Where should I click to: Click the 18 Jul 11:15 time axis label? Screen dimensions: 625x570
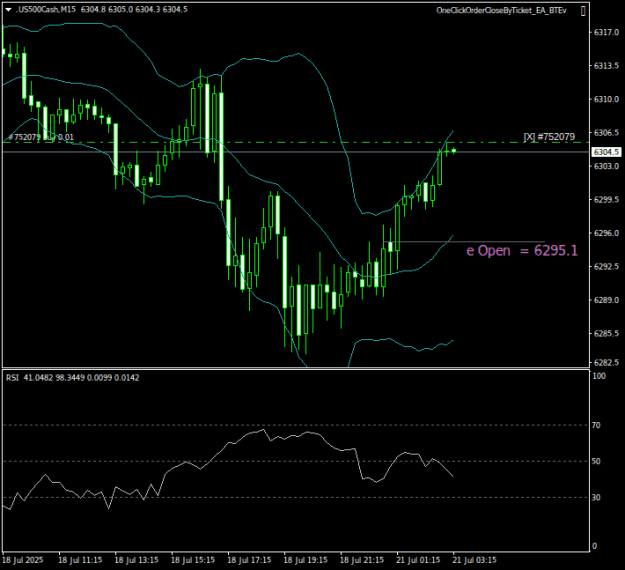pyautogui.click(x=80, y=560)
